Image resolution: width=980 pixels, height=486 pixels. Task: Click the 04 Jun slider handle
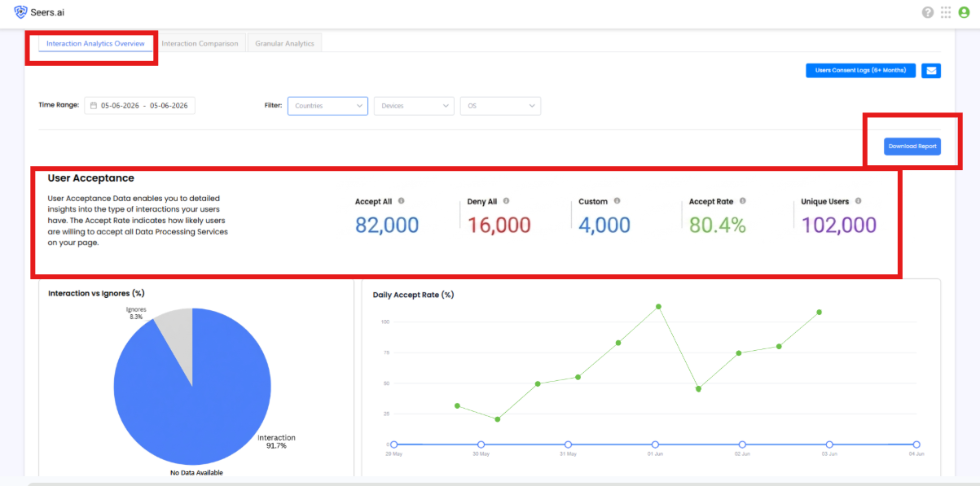(x=916, y=444)
